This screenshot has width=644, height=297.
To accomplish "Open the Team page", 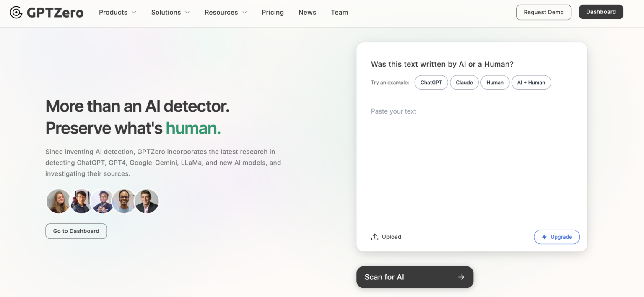I will pyautogui.click(x=339, y=13).
